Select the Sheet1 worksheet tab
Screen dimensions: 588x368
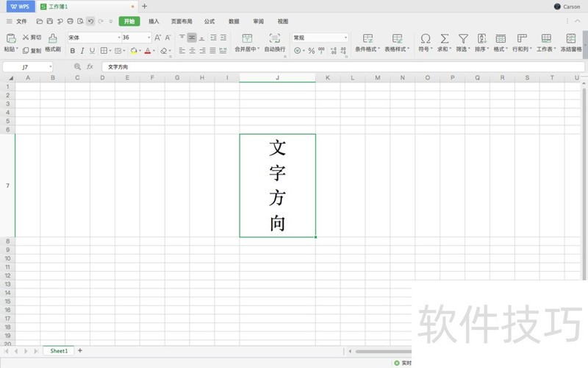(59, 351)
